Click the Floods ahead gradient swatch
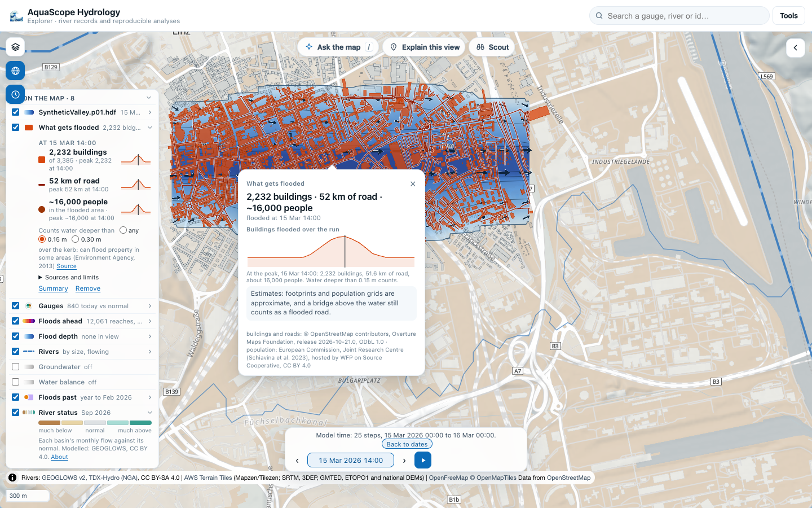Image resolution: width=812 pixels, height=508 pixels. click(x=29, y=321)
